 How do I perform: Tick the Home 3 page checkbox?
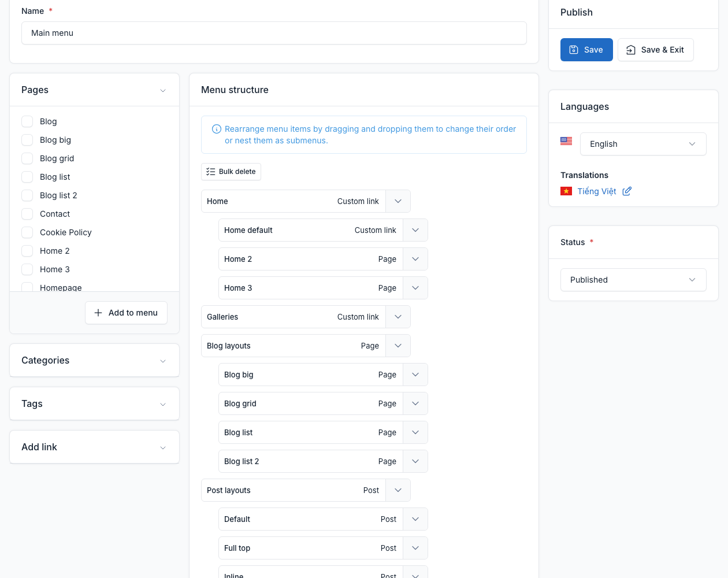(x=27, y=269)
